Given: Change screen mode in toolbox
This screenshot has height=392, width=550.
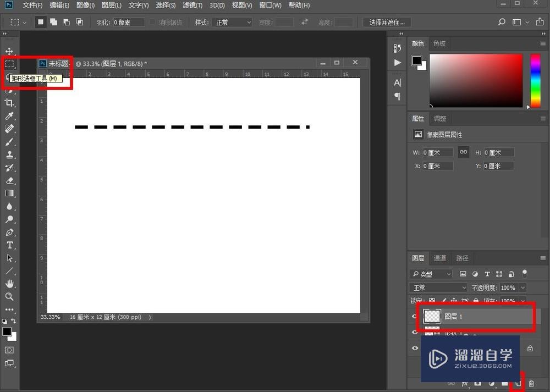Looking at the screenshot, I should (x=9, y=363).
